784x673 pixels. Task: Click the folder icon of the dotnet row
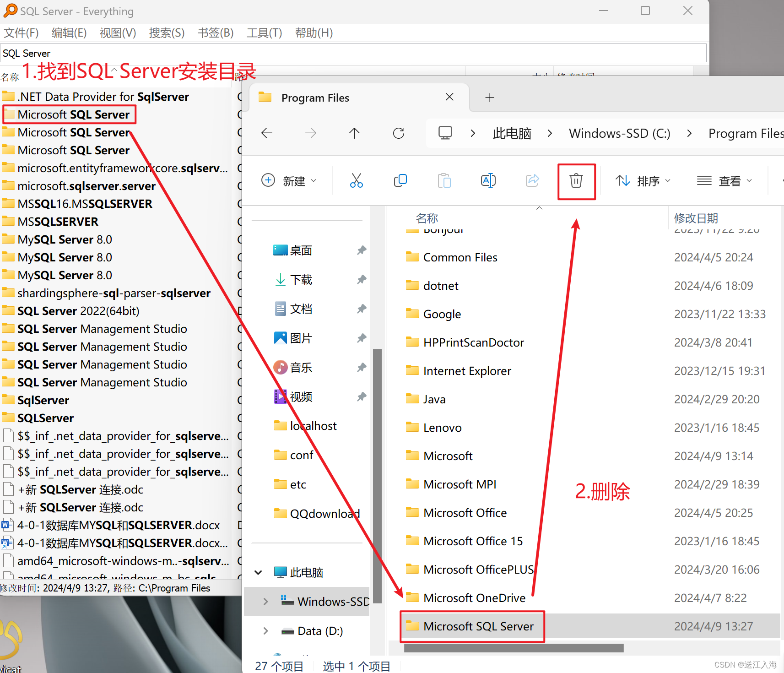(412, 285)
